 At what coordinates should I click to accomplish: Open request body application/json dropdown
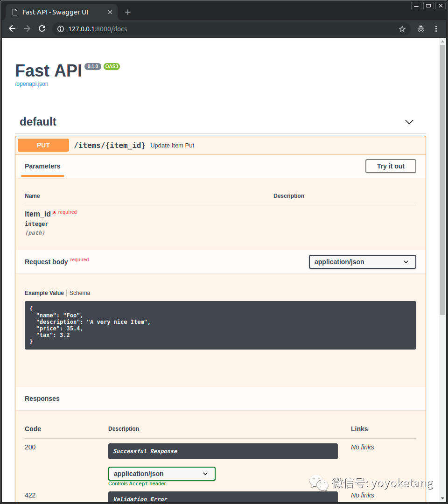point(362,262)
